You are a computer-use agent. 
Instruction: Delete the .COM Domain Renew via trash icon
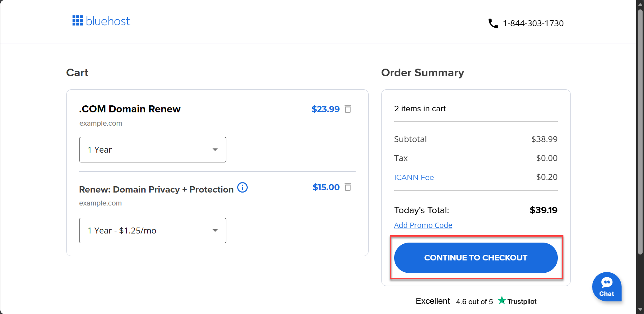pyautogui.click(x=348, y=109)
